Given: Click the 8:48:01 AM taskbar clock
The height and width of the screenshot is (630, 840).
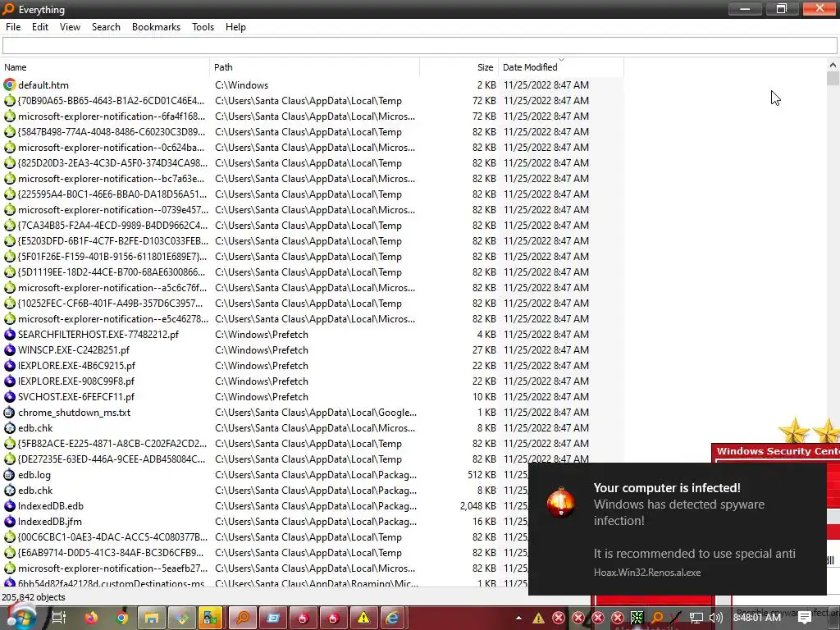Looking at the screenshot, I should coord(757,618).
